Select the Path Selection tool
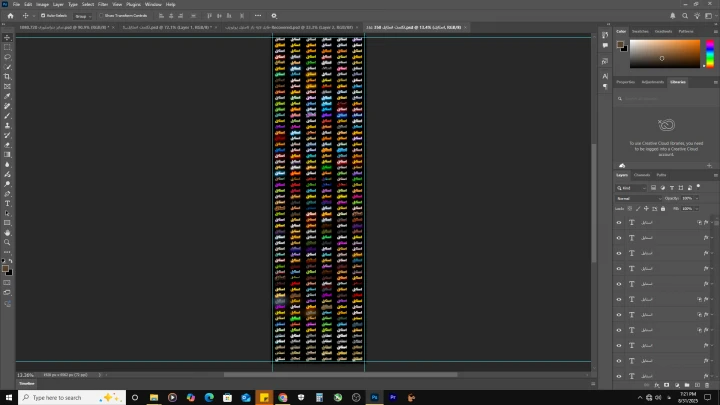 [x=7, y=214]
